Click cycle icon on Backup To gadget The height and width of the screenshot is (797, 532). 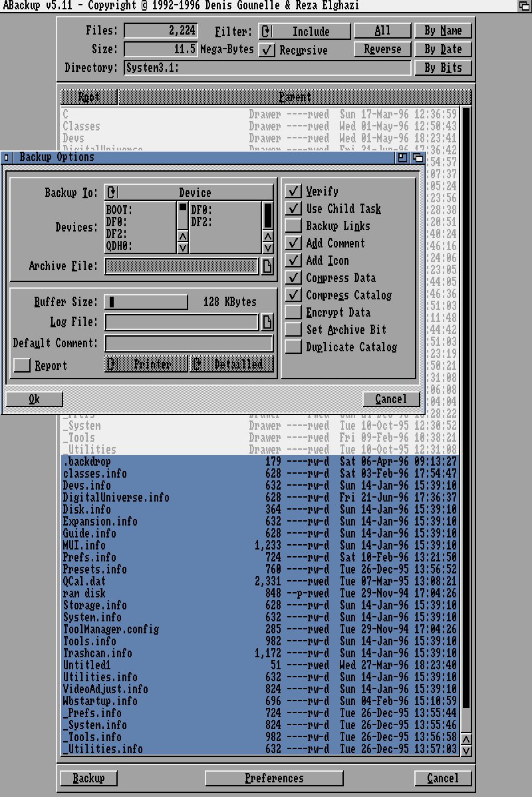[x=112, y=192]
